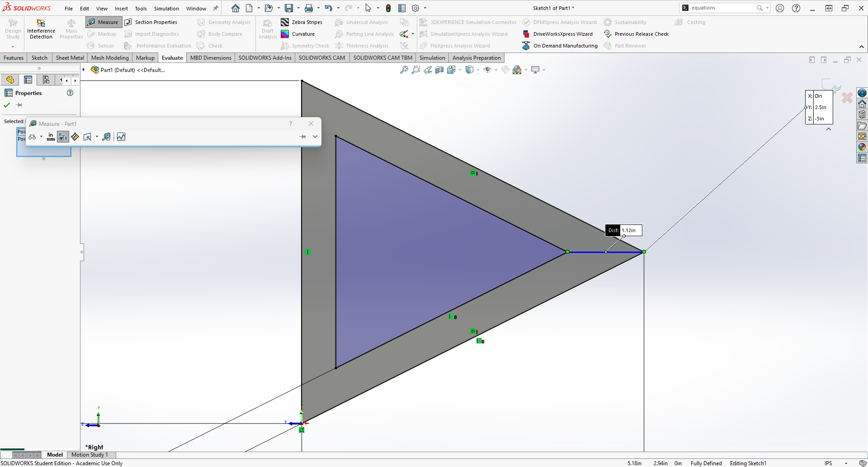Expand the Measure dialog chevron
Image resolution: width=868 pixels, height=467 pixels.
[315, 137]
